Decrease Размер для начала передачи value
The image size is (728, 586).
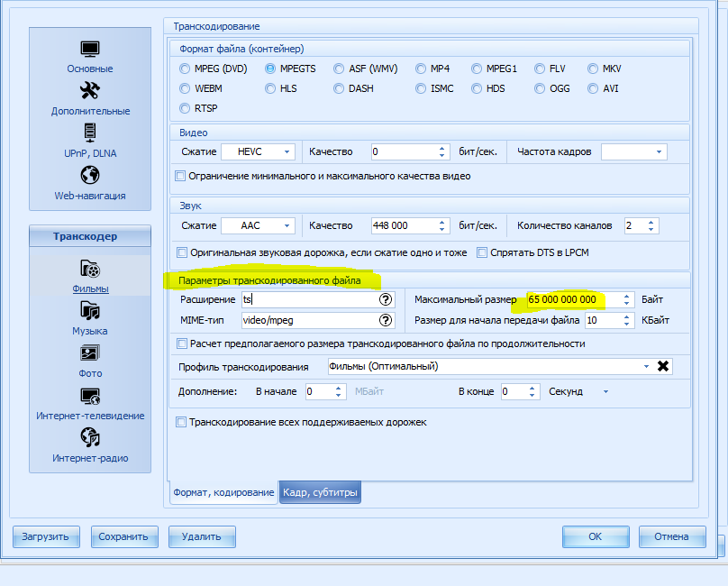(x=627, y=324)
